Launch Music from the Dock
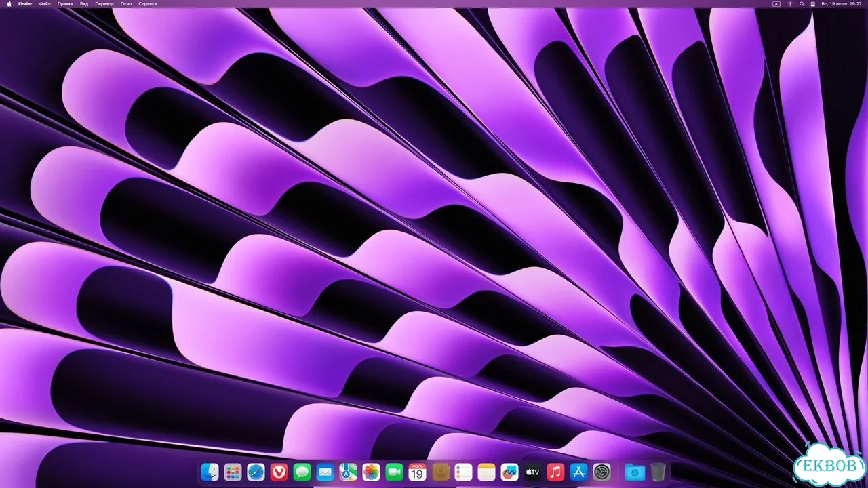Image resolution: width=868 pixels, height=488 pixels. click(x=555, y=472)
